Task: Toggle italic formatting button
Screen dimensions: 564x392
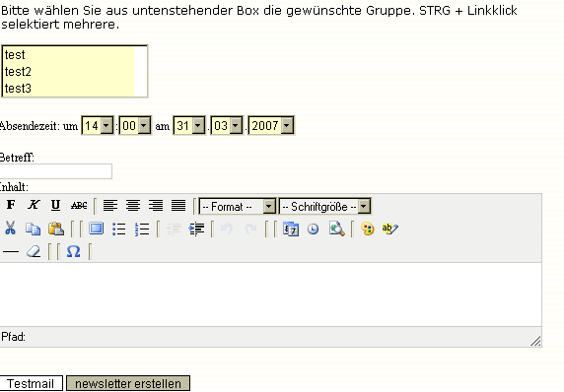Action: point(34,205)
